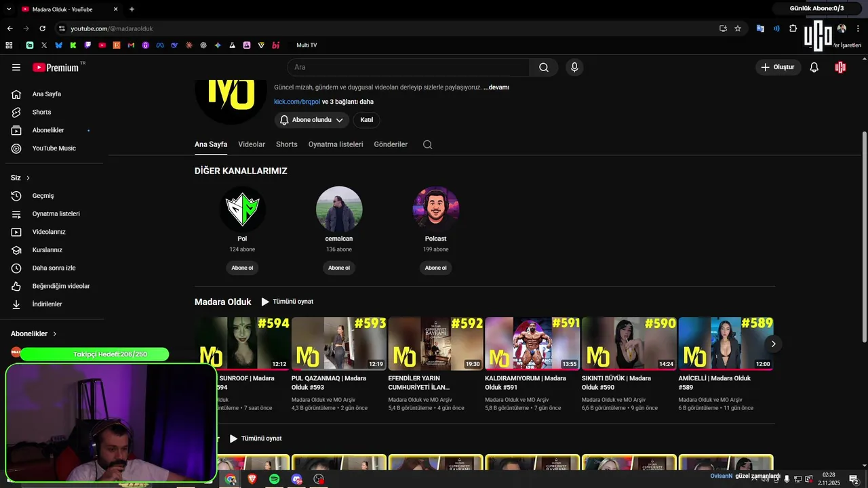Play the second shelf with Tümünü oynat
Screen dimensions: 868x488
click(x=256, y=439)
